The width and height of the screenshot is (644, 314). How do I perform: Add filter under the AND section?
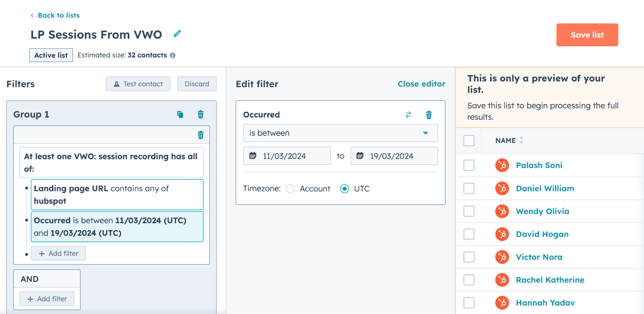point(47,299)
